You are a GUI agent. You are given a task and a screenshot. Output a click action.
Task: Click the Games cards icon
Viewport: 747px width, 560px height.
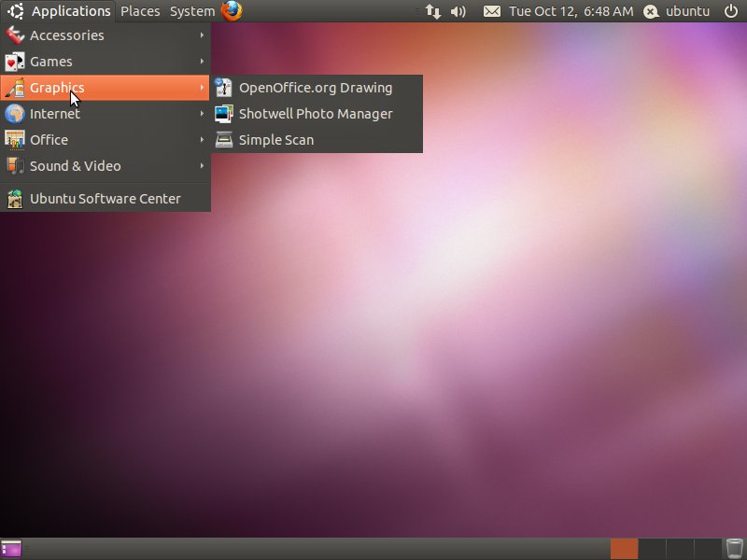pos(15,62)
